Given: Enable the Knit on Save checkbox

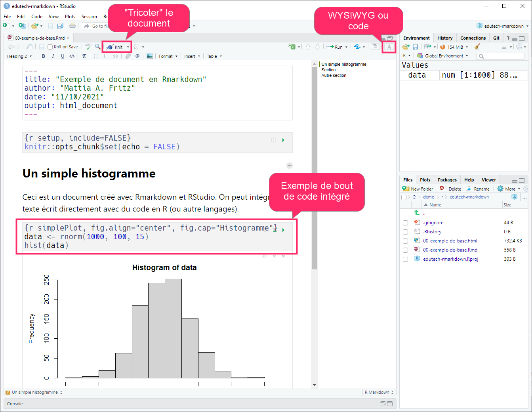Looking at the screenshot, I should pos(50,47).
